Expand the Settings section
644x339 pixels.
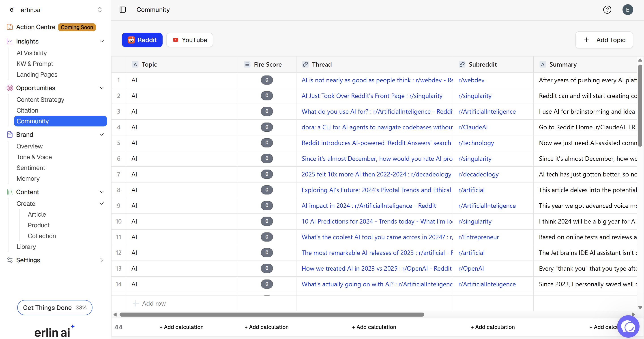[x=101, y=260]
